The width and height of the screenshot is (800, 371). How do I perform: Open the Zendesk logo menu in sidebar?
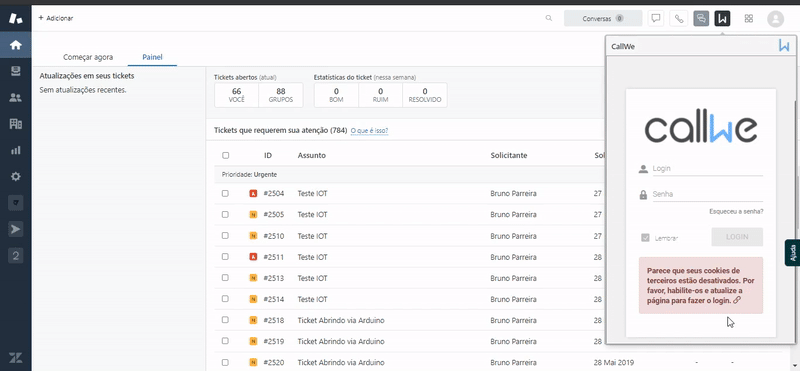tap(16, 18)
